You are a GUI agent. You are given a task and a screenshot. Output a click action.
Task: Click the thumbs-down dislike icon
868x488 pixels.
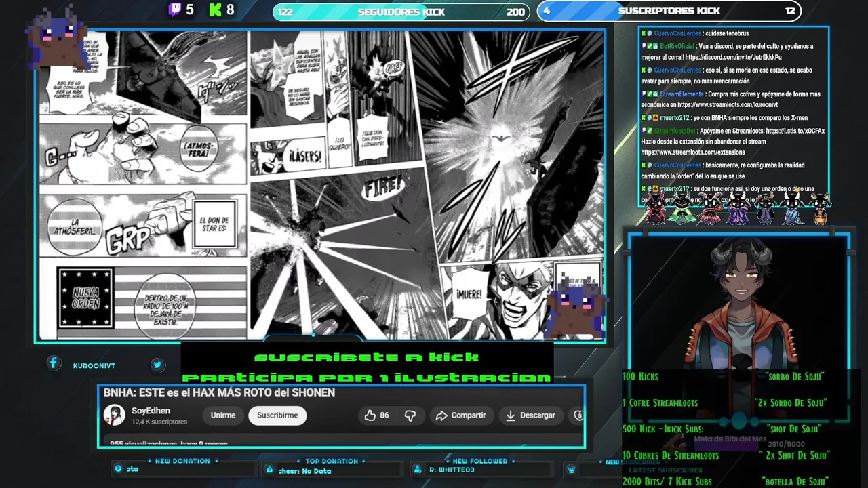411,415
